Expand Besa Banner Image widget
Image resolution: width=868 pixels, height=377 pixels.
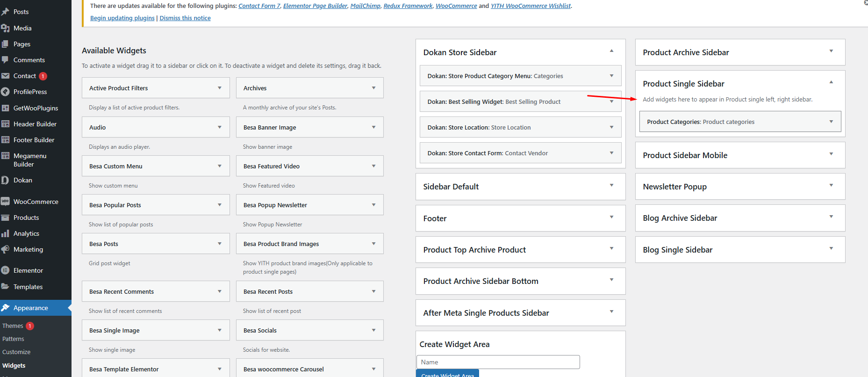pyautogui.click(x=373, y=127)
